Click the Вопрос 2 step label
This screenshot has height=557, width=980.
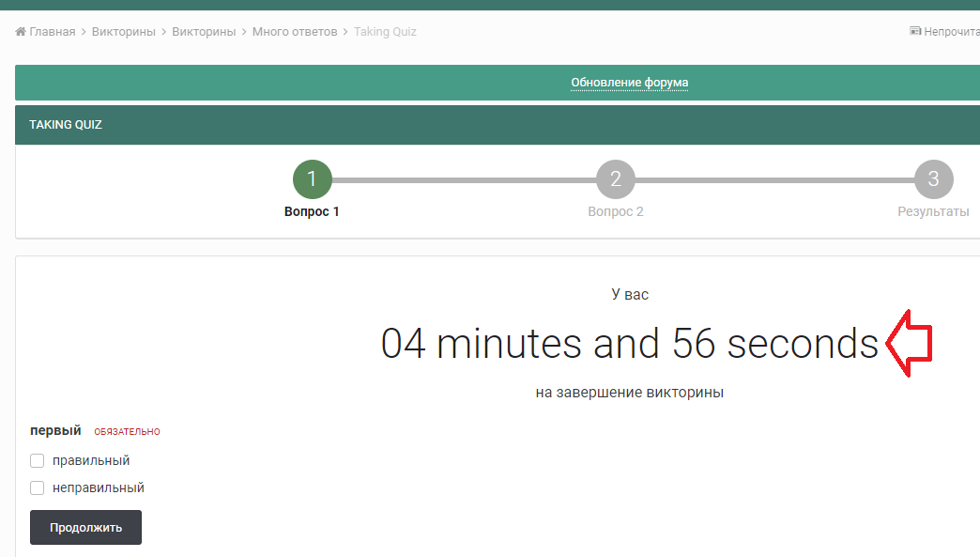[616, 211]
